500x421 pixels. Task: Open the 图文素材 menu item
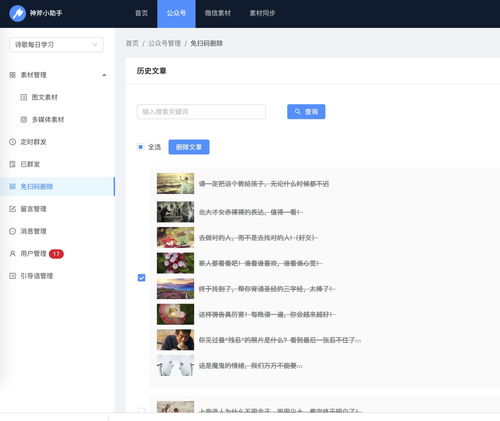coord(45,97)
